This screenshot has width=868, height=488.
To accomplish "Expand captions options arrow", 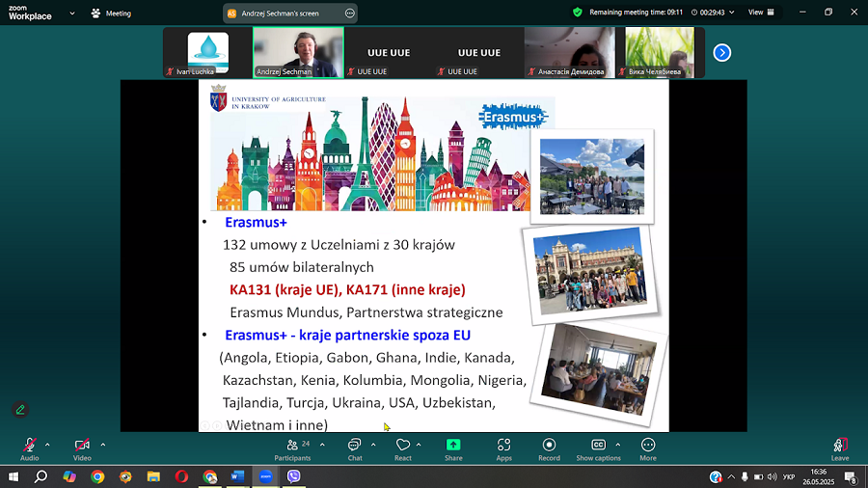I will coord(618,445).
